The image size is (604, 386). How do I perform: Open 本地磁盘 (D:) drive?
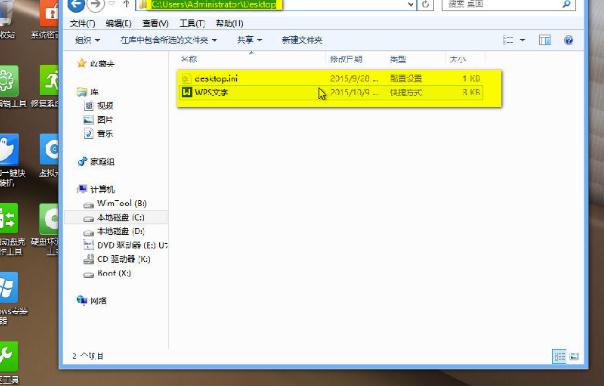(121, 231)
